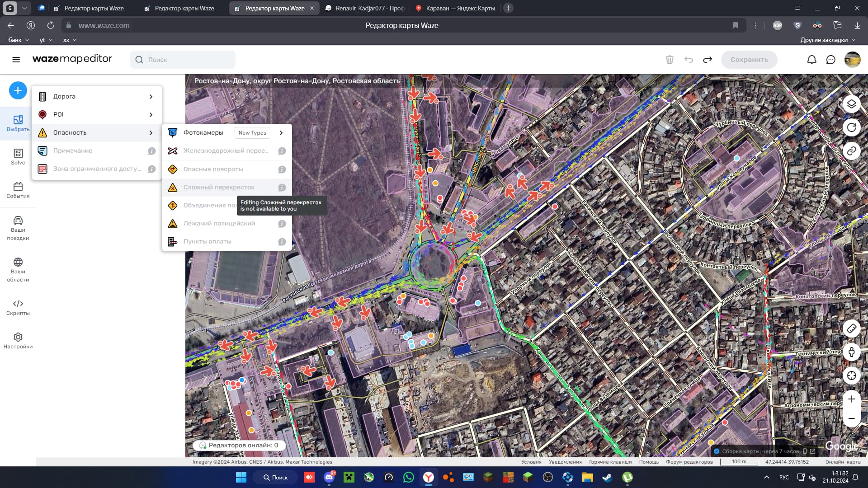The width and height of the screenshot is (868, 488).
Task: Select Лежачий полицейский menu entry
Action: [x=219, y=224]
